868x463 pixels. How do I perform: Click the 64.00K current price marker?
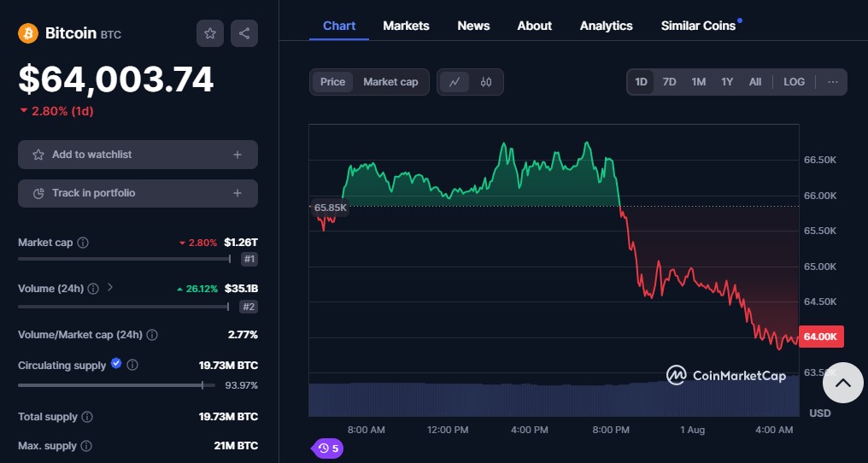coord(821,337)
